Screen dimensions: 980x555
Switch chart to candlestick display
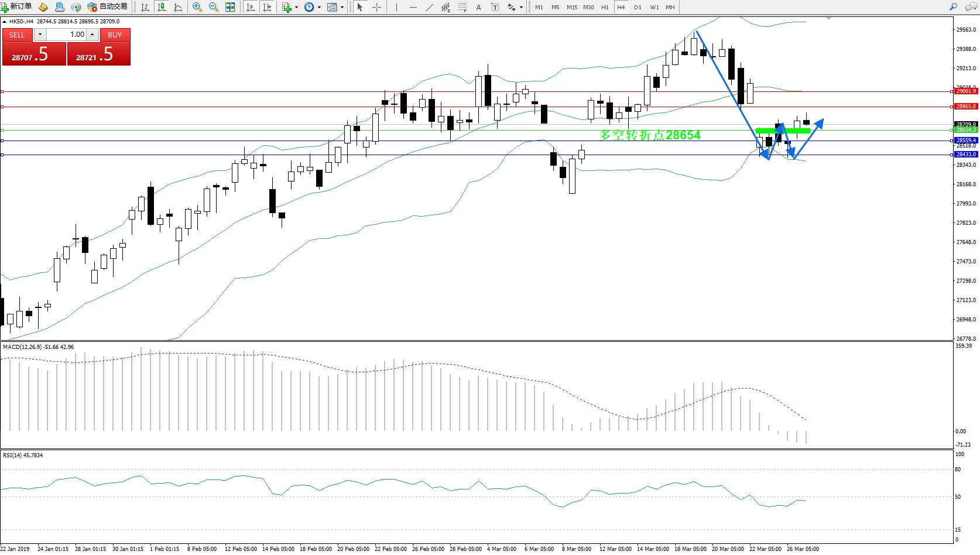[162, 7]
